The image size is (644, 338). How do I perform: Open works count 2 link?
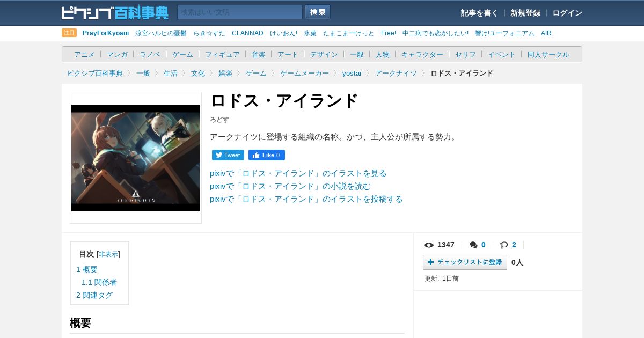click(x=514, y=245)
